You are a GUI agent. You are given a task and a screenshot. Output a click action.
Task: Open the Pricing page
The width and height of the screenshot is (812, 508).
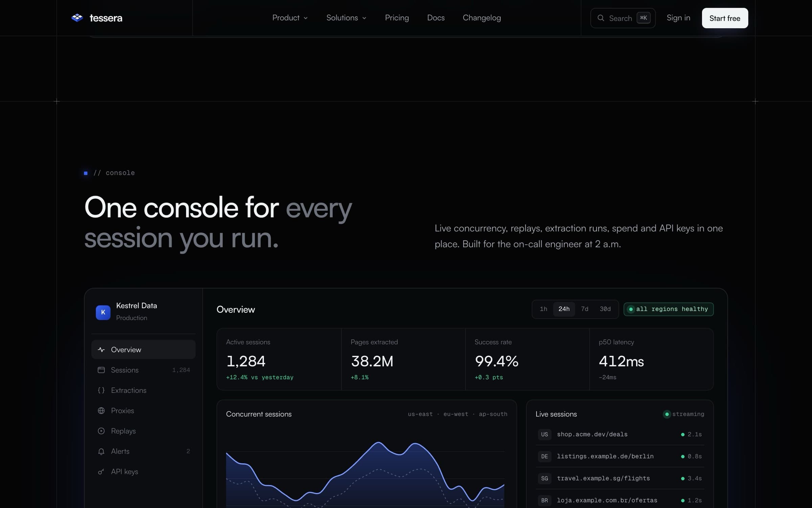point(397,18)
